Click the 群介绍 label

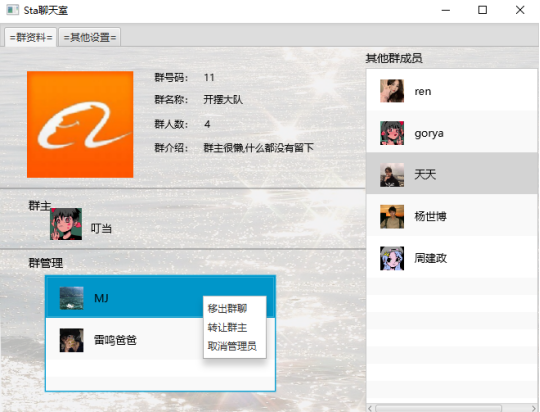171,148
